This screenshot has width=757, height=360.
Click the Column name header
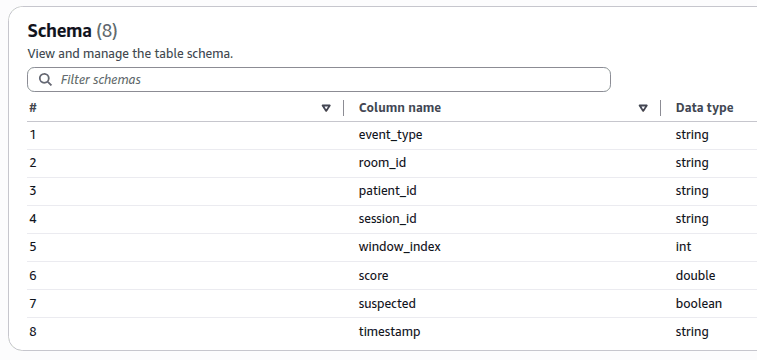400,108
